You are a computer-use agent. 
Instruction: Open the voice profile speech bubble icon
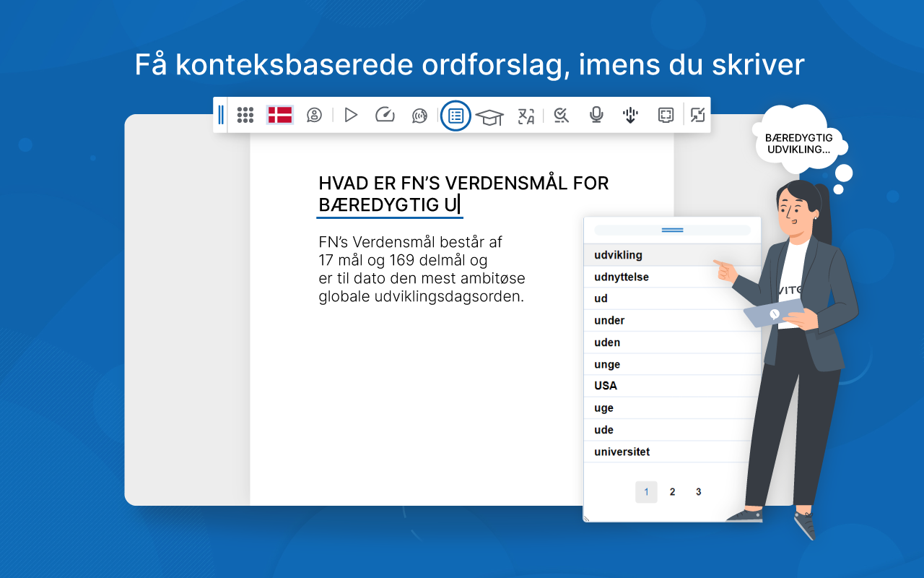click(x=314, y=115)
